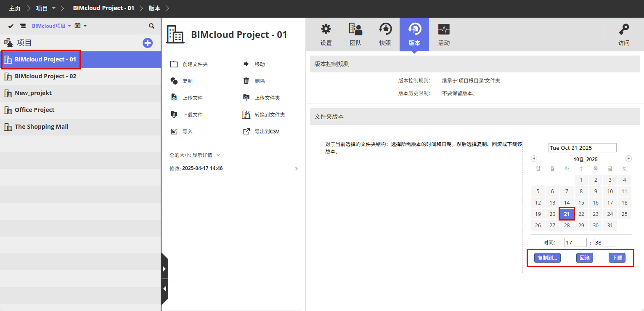This screenshot has height=311, width=644.
Task: Click the 转换到文件夹 icon
Action: pos(246,115)
